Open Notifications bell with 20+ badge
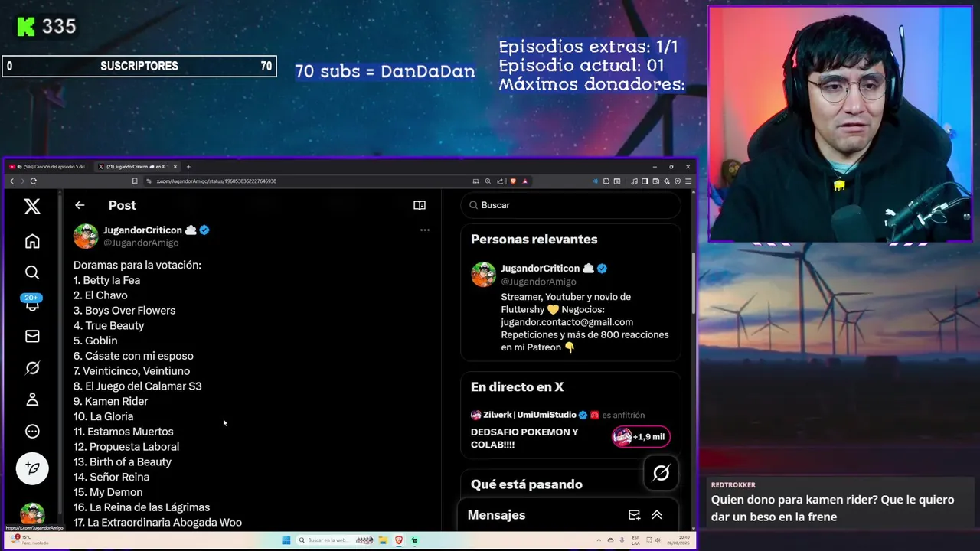 32,303
